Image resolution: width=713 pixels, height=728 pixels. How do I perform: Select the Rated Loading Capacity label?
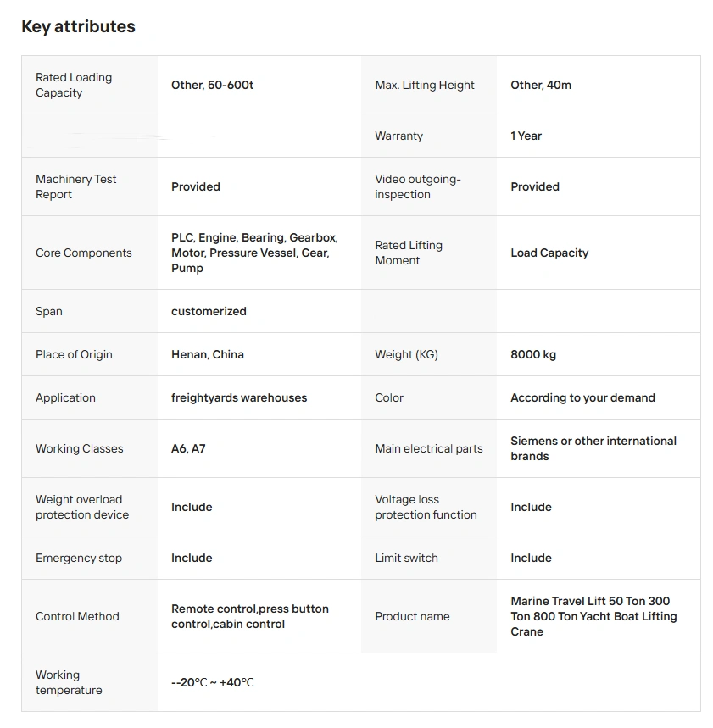(74, 85)
